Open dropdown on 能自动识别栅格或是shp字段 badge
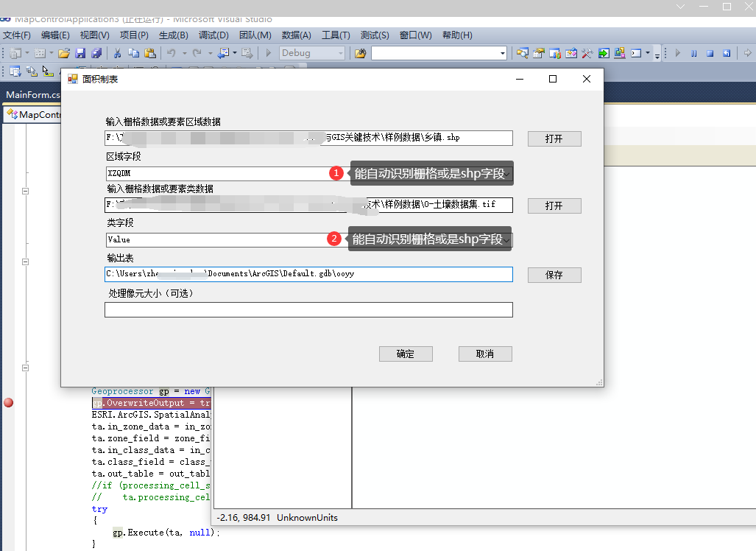Image resolution: width=756 pixels, height=551 pixels. [x=508, y=172]
